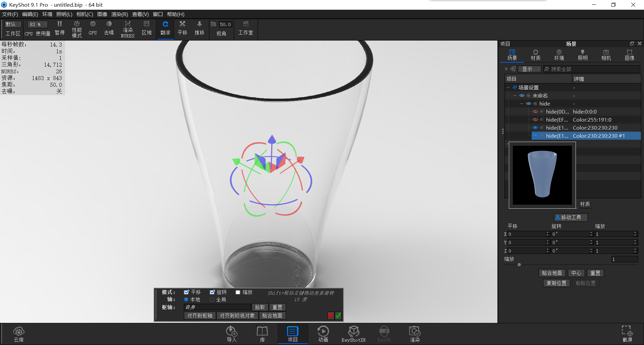
Task: Activate the 推移 dolly tool
Action: pos(199,28)
